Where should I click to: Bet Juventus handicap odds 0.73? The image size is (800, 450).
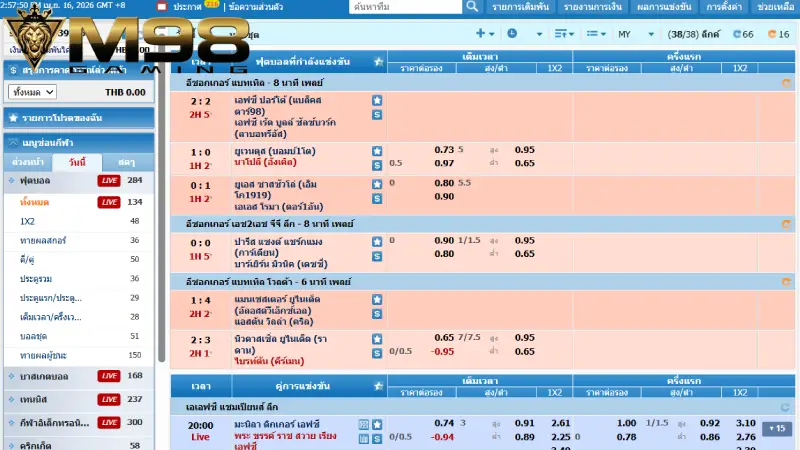tap(444, 149)
